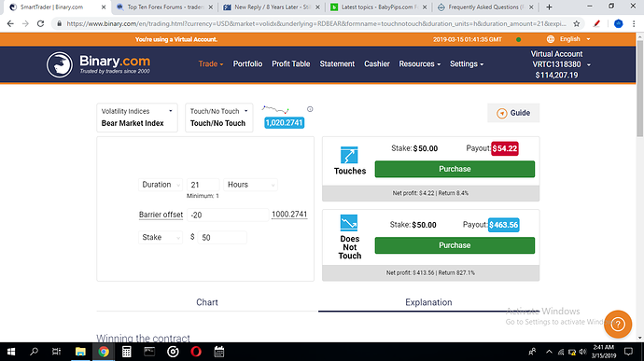Screen dimensions: 644x361
Task: Open the blue profile extension icon
Action: tap(618, 24)
